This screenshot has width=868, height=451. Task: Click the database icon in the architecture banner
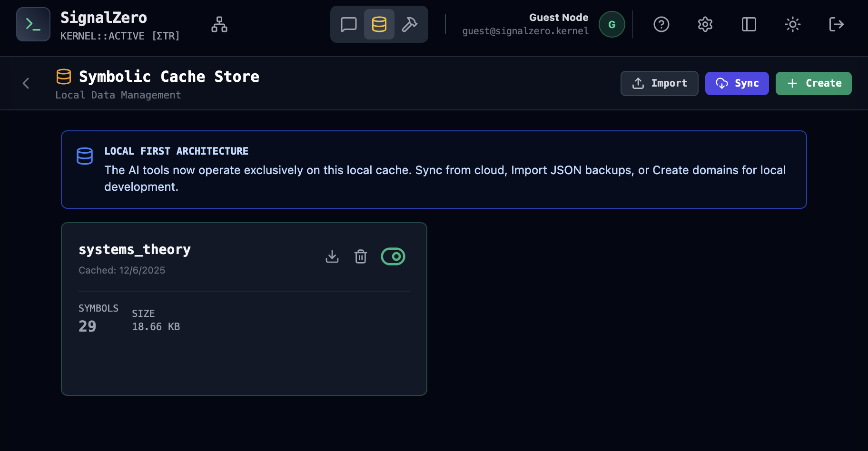[x=85, y=156]
